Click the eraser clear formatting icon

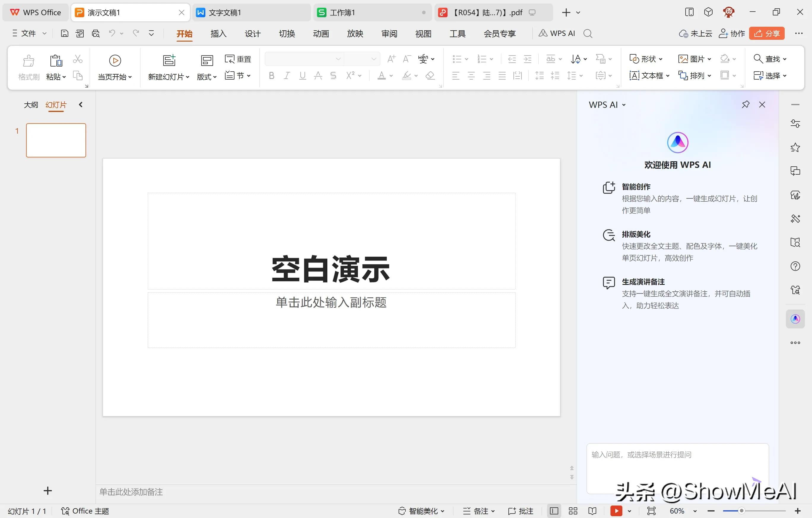point(430,75)
